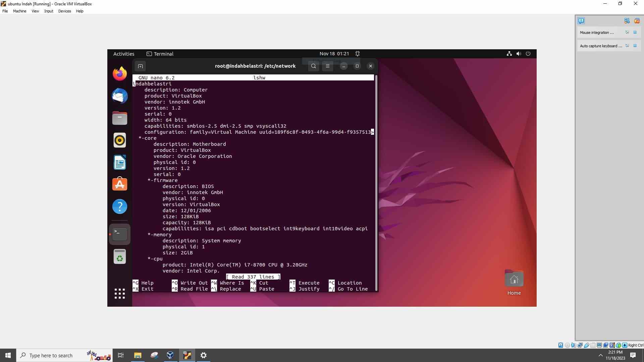Launch LibreOffice Writer from the dock
The width and height of the screenshot is (644, 362).
pyautogui.click(x=119, y=163)
